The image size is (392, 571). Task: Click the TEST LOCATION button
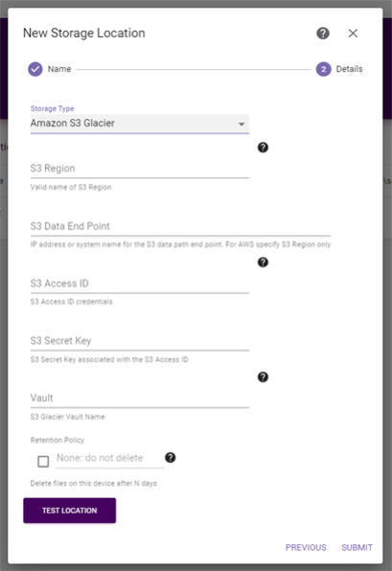pos(70,511)
